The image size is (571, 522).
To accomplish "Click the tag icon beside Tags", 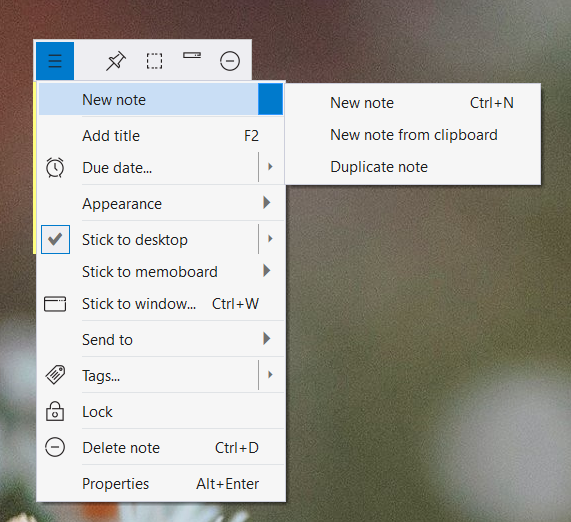I will [55, 374].
